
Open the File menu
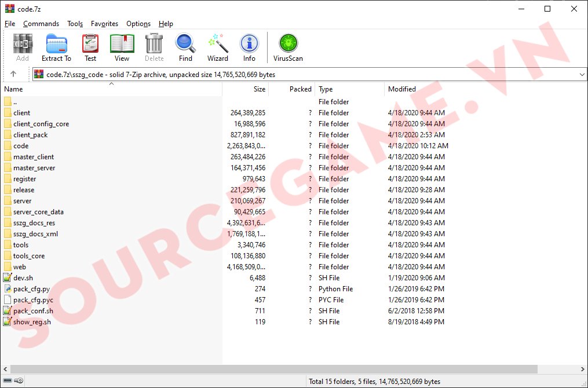tap(10, 24)
